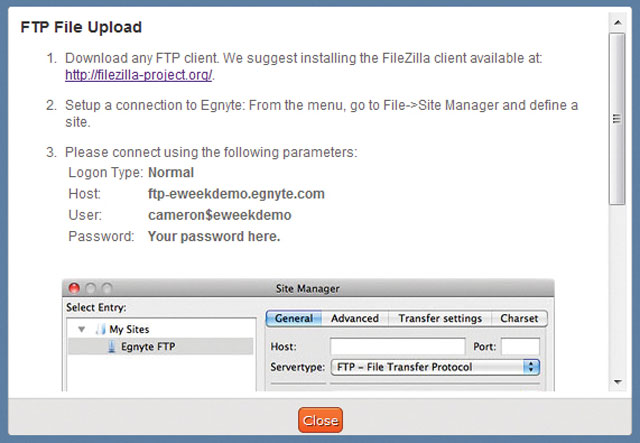Image resolution: width=640 pixels, height=443 pixels.
Task: Click the vertical scrollbar thumb
Action: point(617,119)
